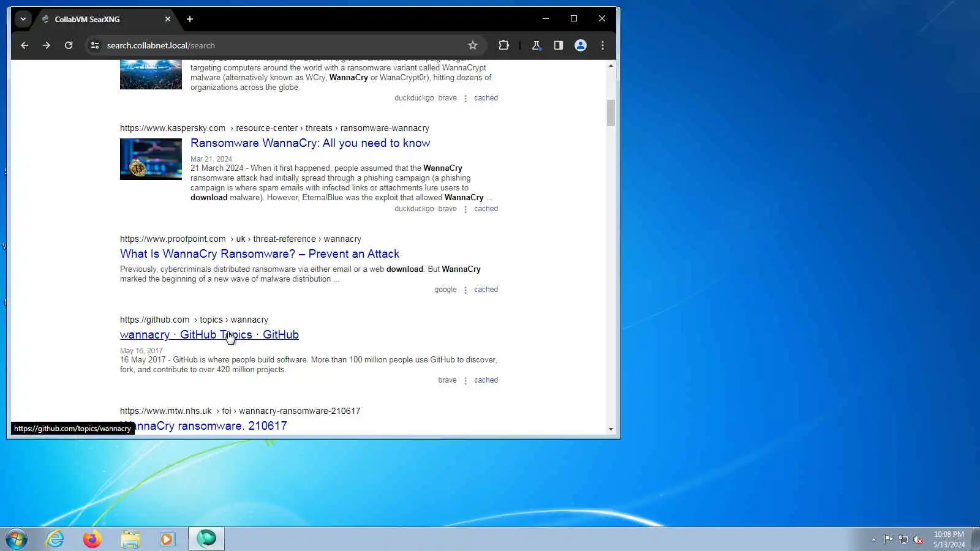This screenshot has height=551, width=980.
Task: Open the user profile avatar menu
Action: [581, 45]
